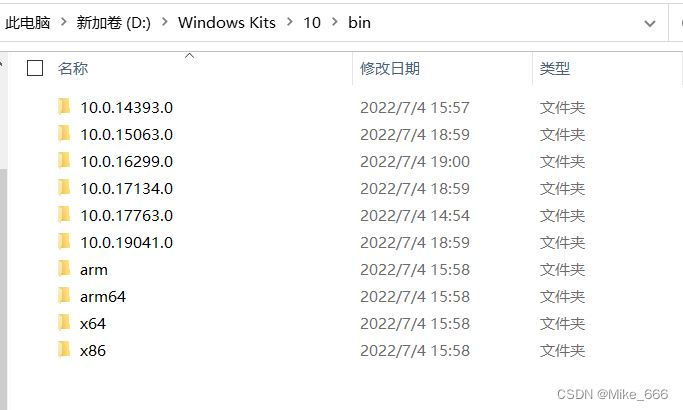
Task: Expand the chevron after Windows Kits
Action: pos(288,23)
